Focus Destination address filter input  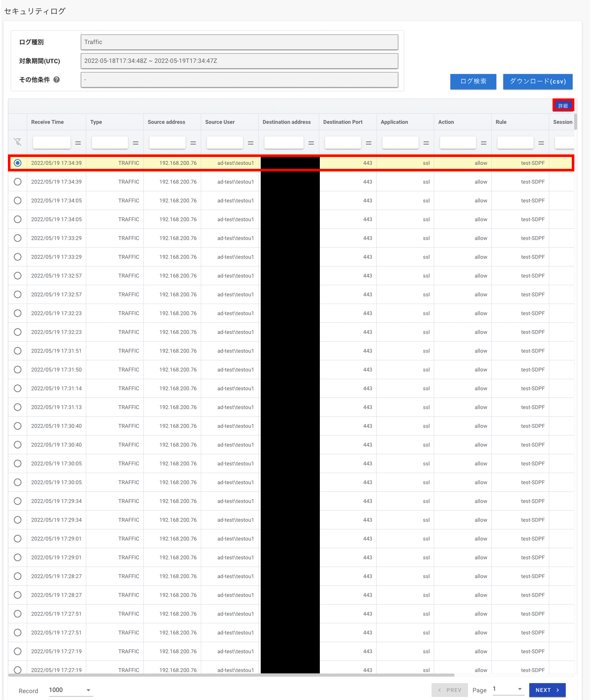click(284, 143)
